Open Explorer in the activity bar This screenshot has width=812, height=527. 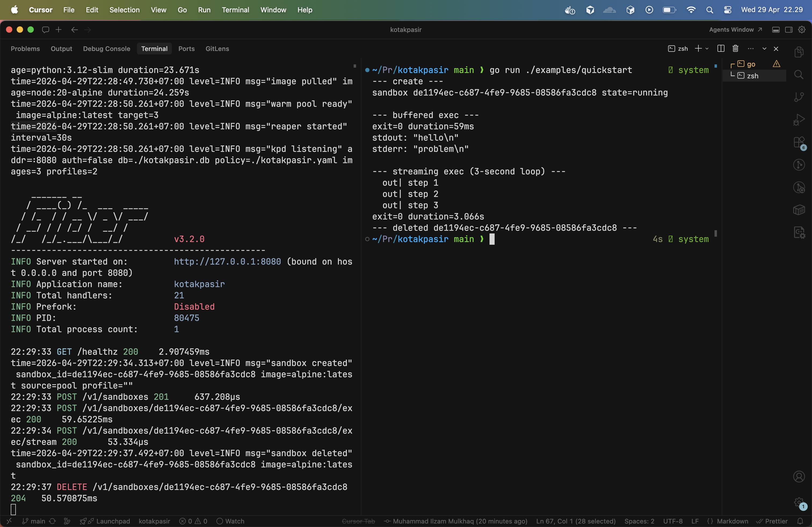pos(799,52)
